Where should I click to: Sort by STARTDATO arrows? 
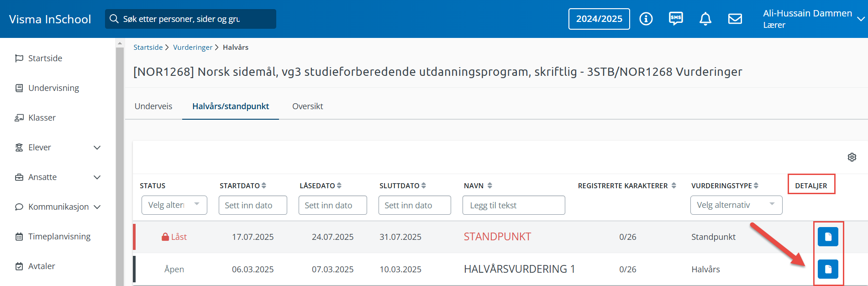click(x=264, y=185)
